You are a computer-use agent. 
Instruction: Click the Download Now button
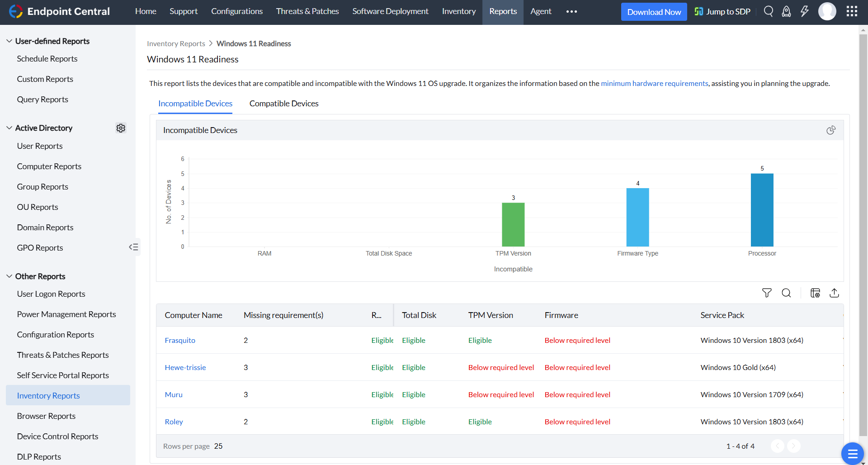[654, 12]
